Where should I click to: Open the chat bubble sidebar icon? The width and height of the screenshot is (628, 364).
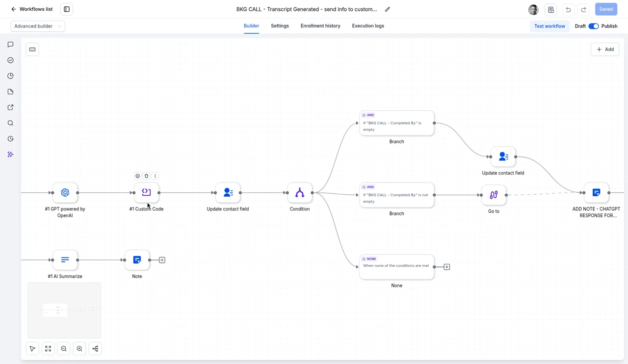click(x=10, y=45)
